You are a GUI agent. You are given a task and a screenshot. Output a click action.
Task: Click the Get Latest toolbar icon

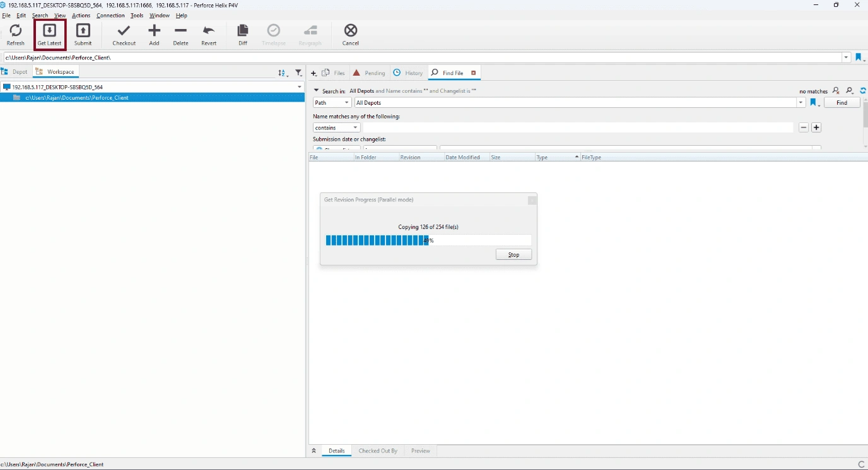click(49, 30)
